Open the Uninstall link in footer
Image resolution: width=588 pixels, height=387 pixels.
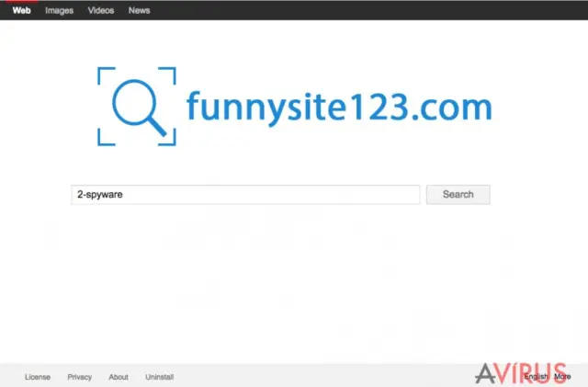point(159,377)
